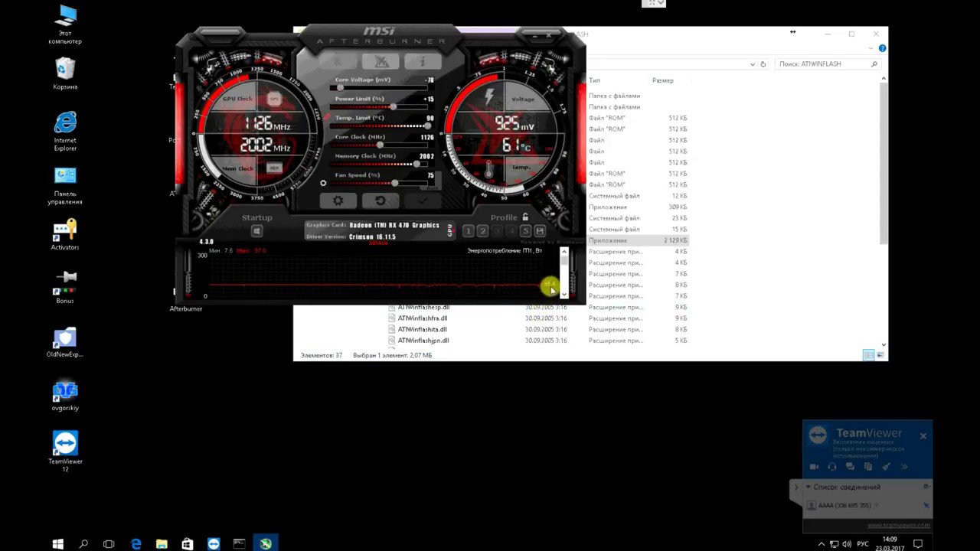The height and width of the screenshot is (551, 980).
Task: Open Internet Explorer desktop shortcut
Action: click(65, 131)
